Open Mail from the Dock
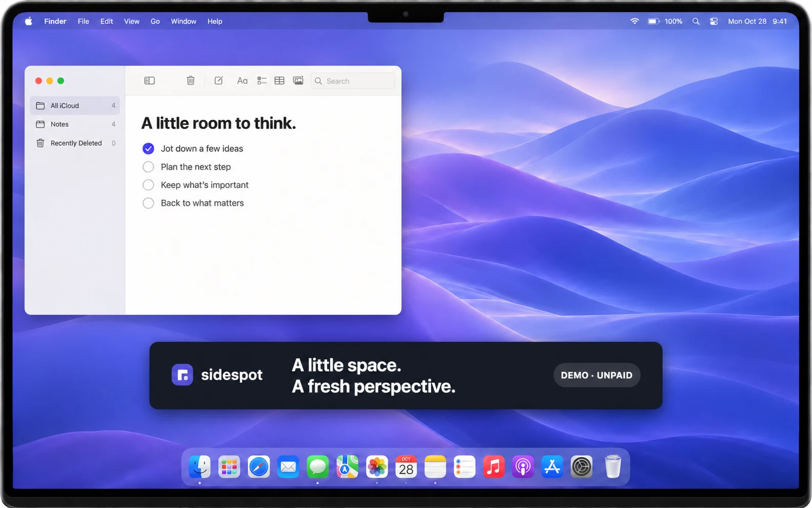This screenshot has height=508, width=812. pos(288,467)
